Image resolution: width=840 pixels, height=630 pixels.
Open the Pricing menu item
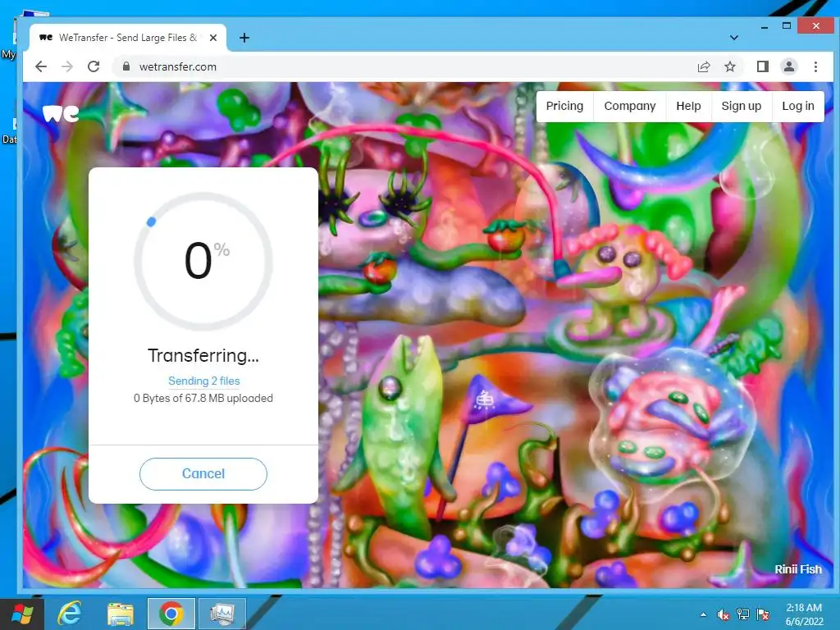(564, 106)
